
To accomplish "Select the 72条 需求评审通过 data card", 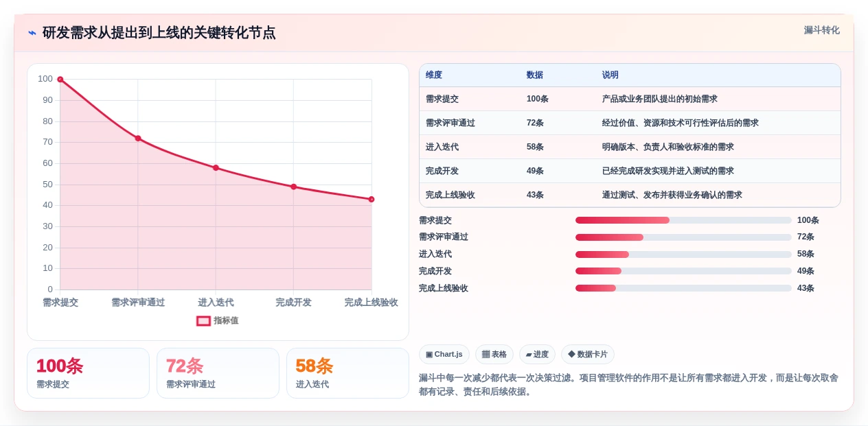I will coord(218,373).
